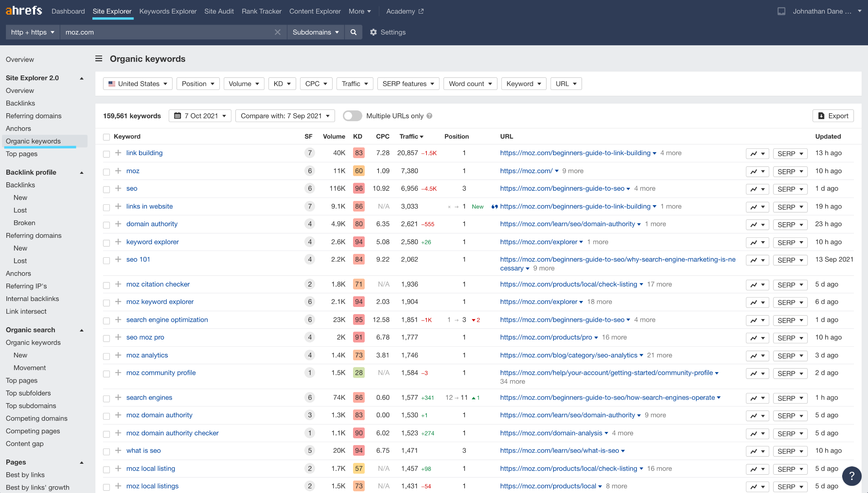Click the KD 60 badge for 'moz'
Image resolution: width=868 pixels, height=493 pixels.
tap(359, 170)
